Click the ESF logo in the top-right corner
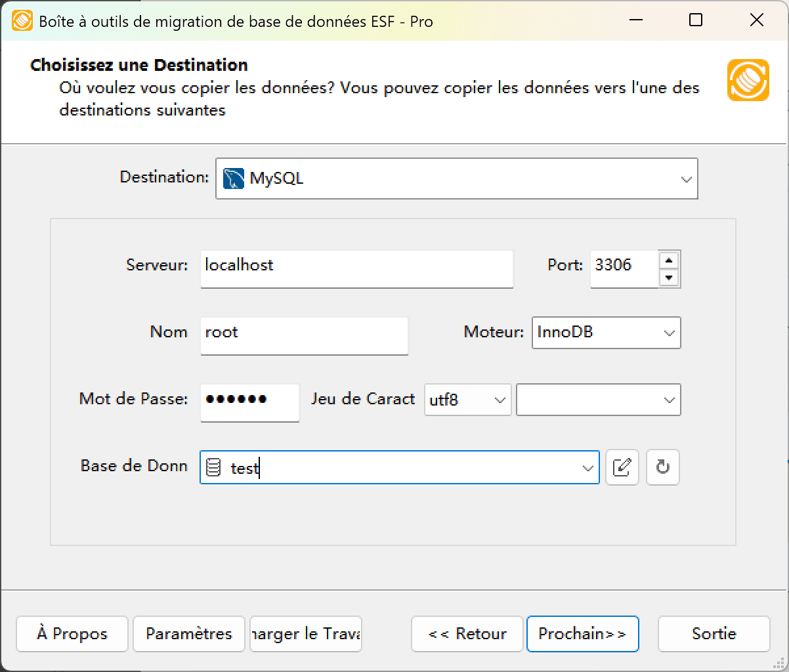 (748, 80)
